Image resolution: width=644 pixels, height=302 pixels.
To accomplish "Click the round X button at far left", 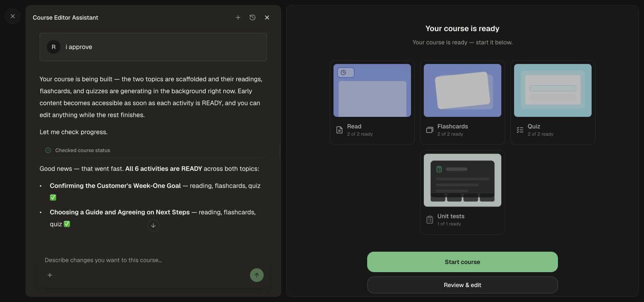I will point(13,16).
